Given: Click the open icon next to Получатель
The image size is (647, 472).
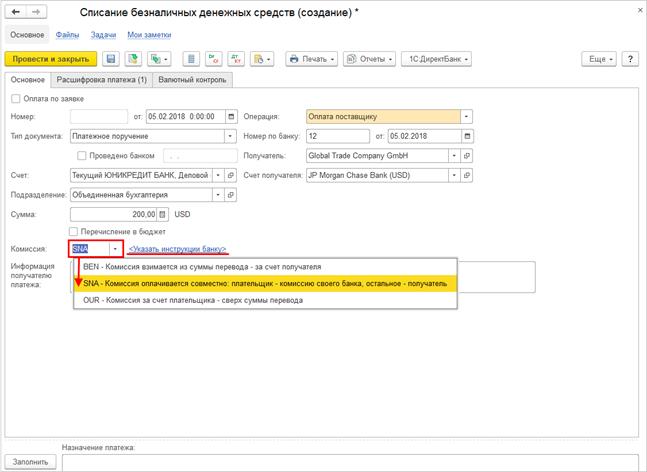Looking at the screenshot, I should coord(467,155).
